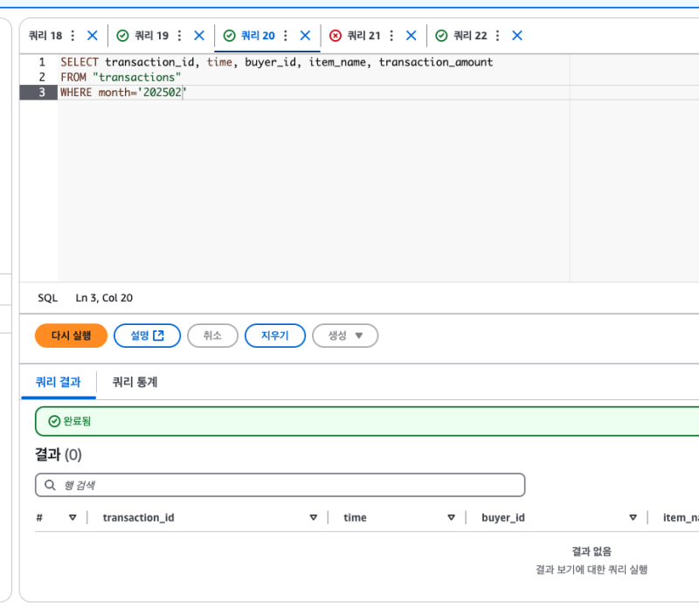Click the 다시 실행 button
699x616 pixels.
tap(71, 336)
